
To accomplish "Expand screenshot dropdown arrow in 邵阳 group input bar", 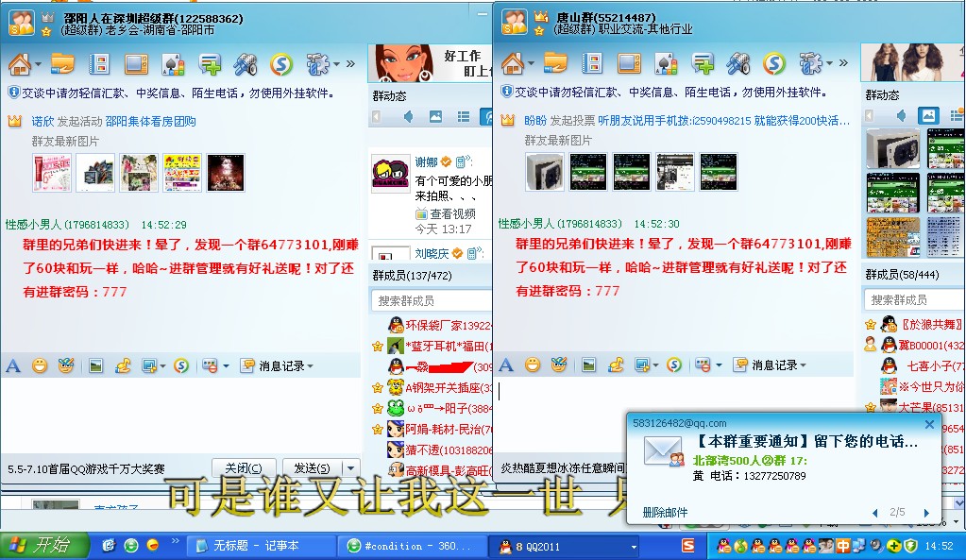I will point(162,366).
